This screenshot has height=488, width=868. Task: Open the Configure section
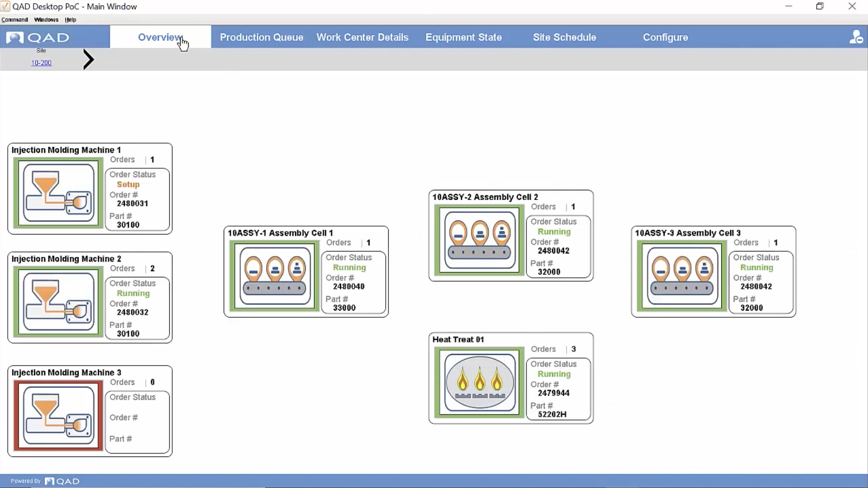665,37
